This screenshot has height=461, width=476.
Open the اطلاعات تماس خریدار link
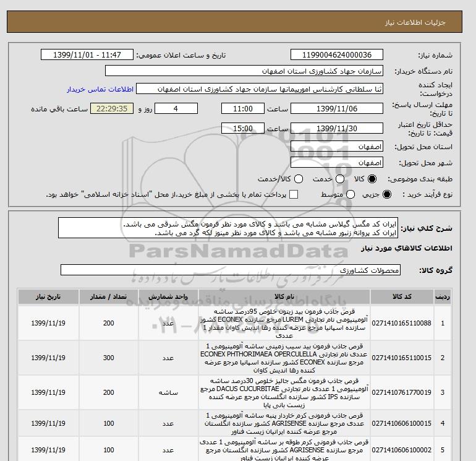[100, 89]
